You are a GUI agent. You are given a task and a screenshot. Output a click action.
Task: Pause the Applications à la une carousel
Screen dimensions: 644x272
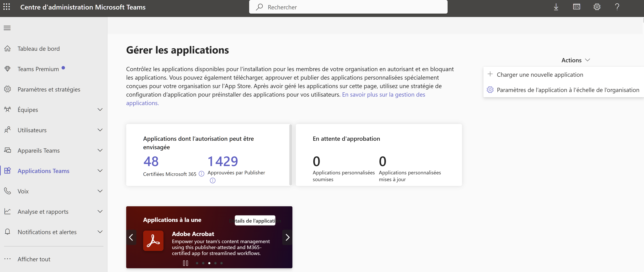[x=186, y=263]
